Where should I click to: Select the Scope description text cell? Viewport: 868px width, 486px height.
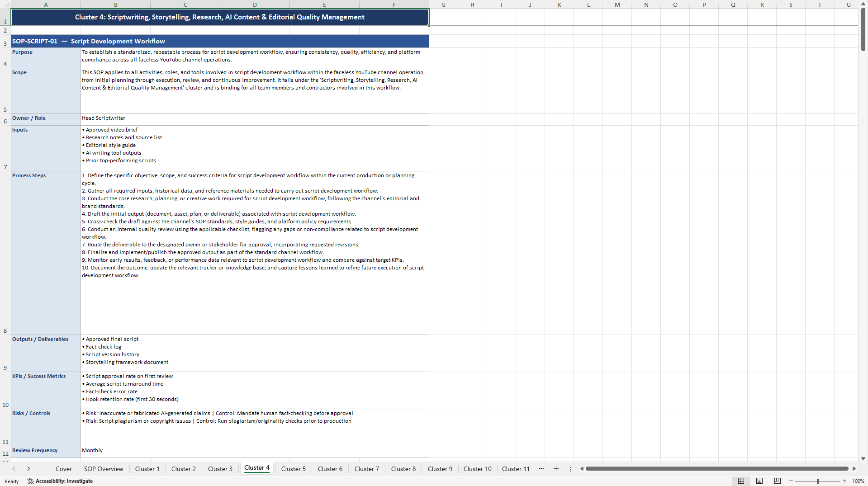click(x=255, y=91)
